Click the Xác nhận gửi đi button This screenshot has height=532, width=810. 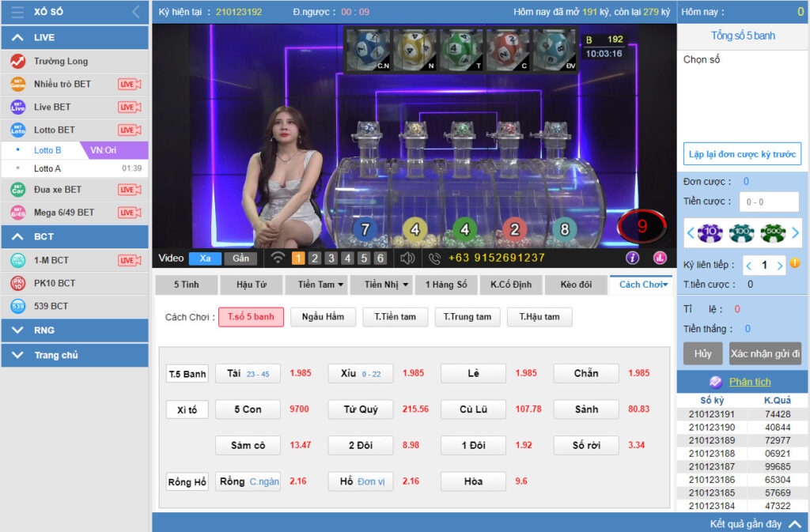point(765,353)
